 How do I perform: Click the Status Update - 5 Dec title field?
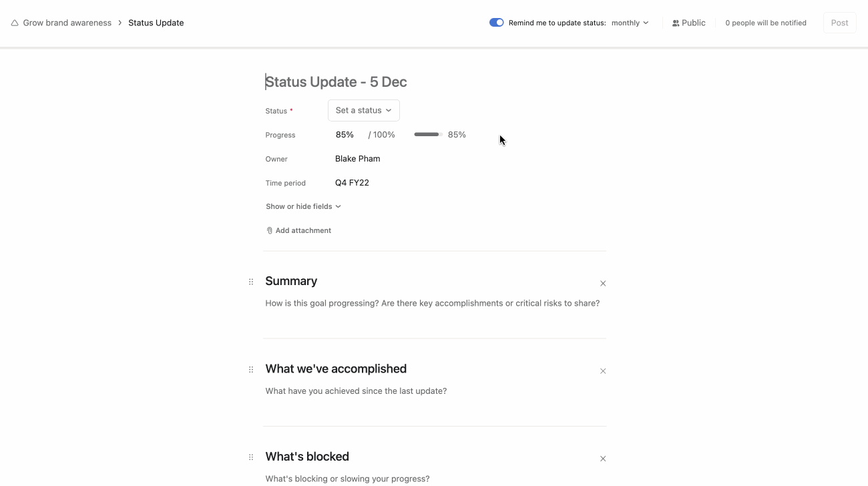(x=336, y=81)
